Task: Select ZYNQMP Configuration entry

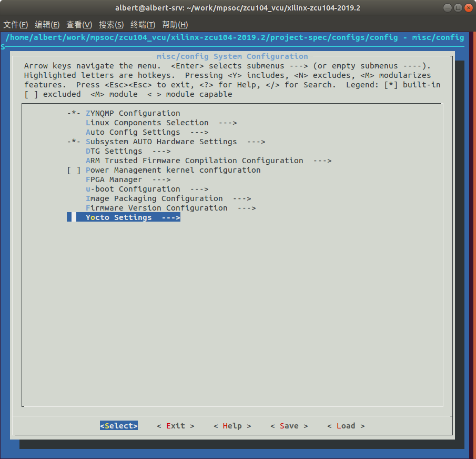Action: coord(124,113)
